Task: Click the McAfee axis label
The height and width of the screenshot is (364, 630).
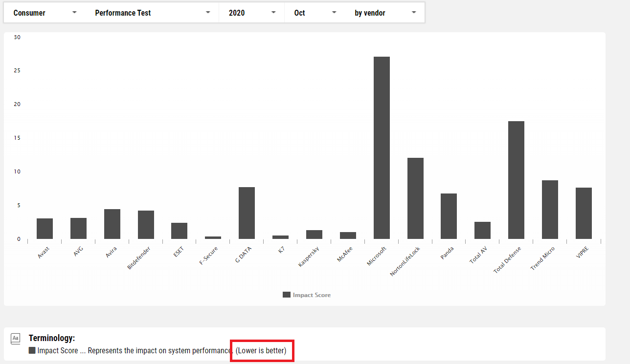Action: coord(345,254)
